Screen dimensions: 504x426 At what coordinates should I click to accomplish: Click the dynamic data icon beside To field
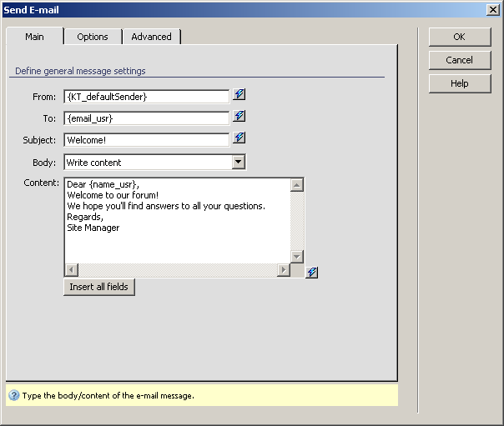tap(239, 117)
